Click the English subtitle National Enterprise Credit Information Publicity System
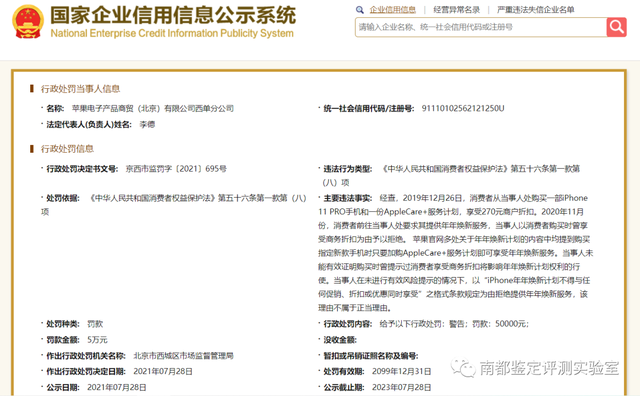 pos(172,33)
